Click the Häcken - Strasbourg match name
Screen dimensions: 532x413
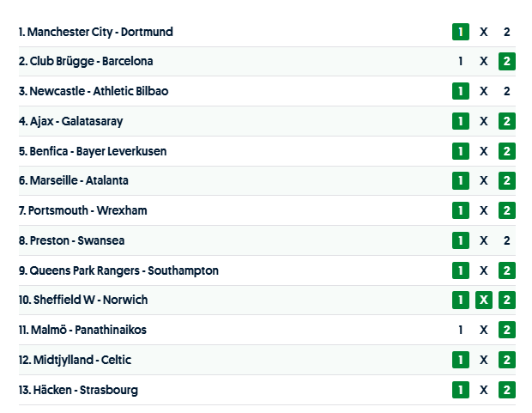(x=78, y=390)
